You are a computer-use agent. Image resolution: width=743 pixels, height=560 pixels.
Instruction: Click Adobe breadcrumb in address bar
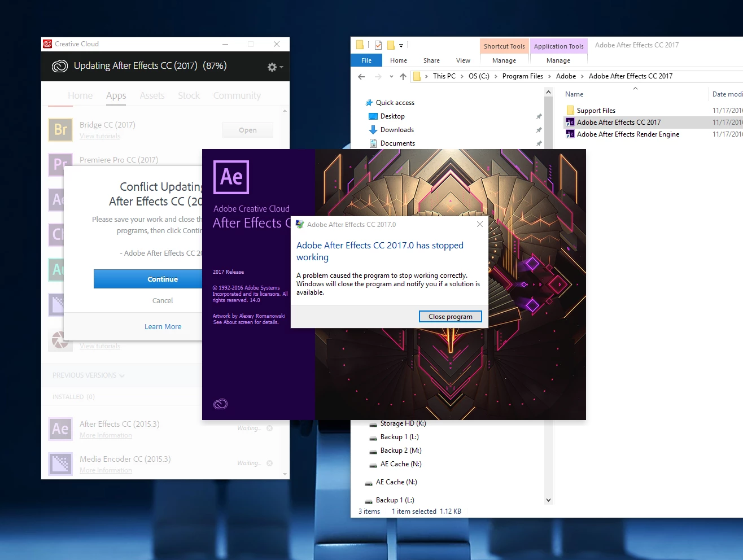click(566, 76)
